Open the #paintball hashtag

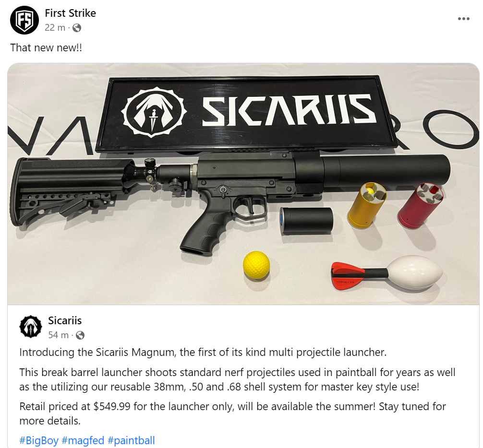(x=131, y=440)
